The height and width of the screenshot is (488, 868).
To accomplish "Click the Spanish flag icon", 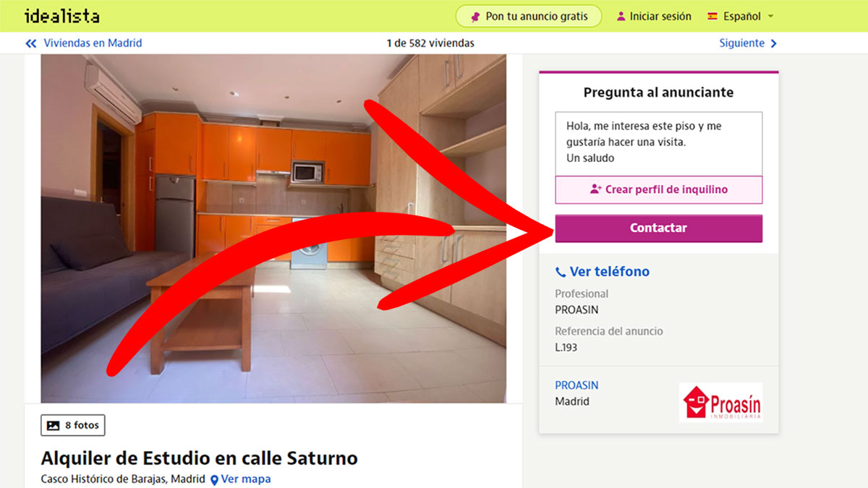I will 712,16.
